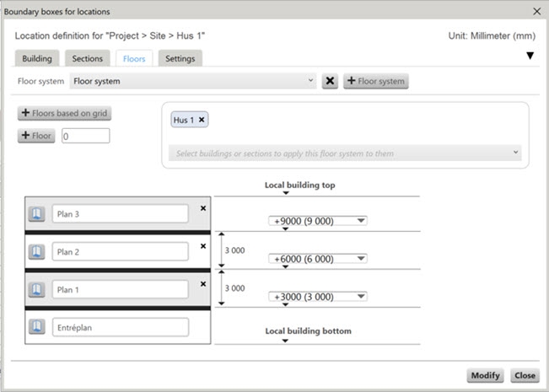Click the 3 000 height value beside Plan 1
Screen dimensions: 549x392
[235, 288]
